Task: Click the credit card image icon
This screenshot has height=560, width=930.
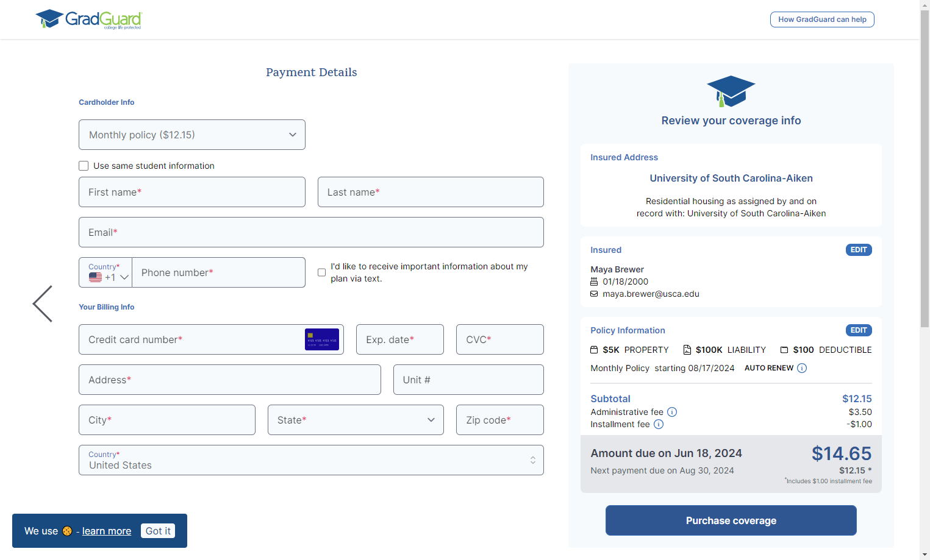Action: tap(322, 339)
